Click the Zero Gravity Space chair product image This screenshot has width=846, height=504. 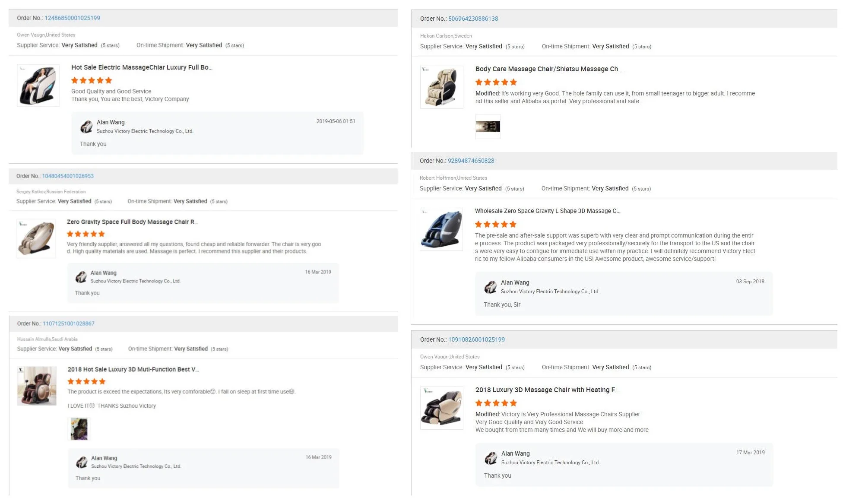point(36,238)
